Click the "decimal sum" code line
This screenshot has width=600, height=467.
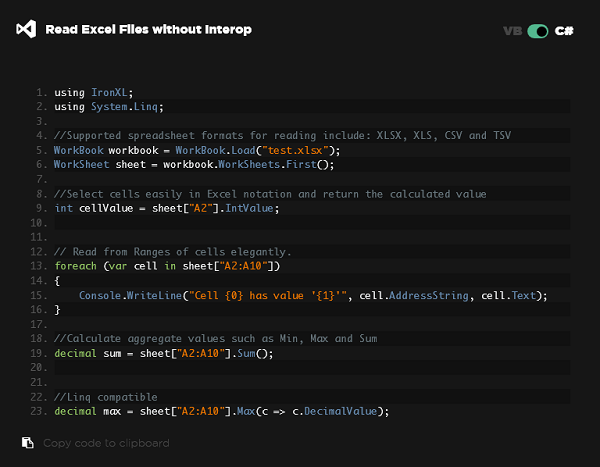163,353
